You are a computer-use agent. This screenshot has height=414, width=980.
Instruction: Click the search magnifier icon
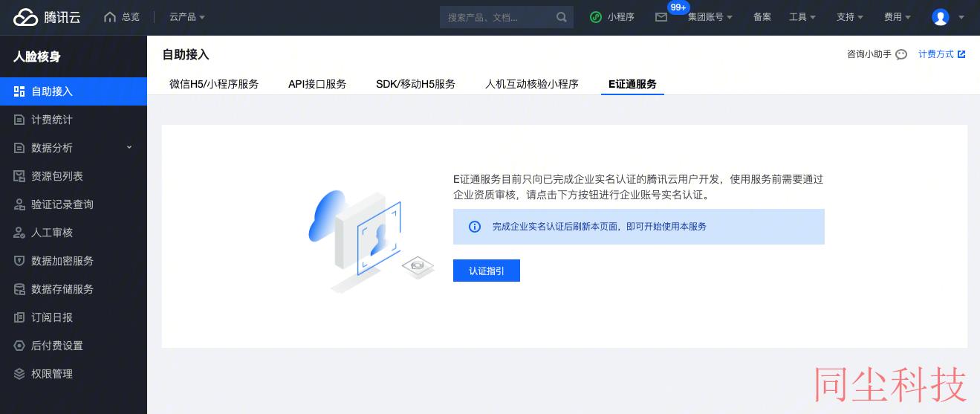pos(562,17)
